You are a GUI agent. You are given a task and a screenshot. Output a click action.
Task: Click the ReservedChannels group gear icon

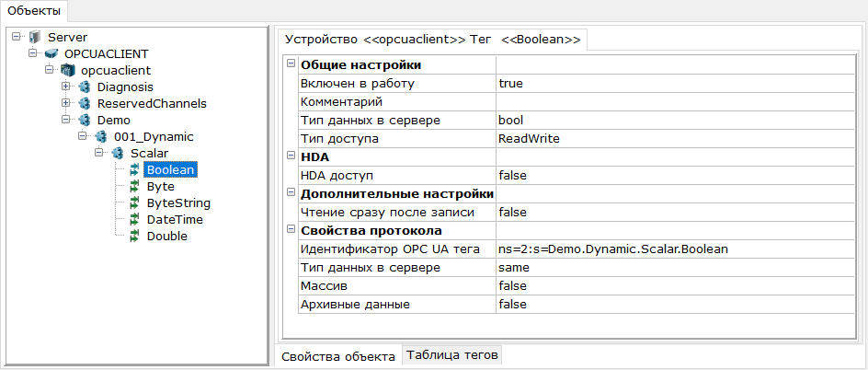coord(84,104)
